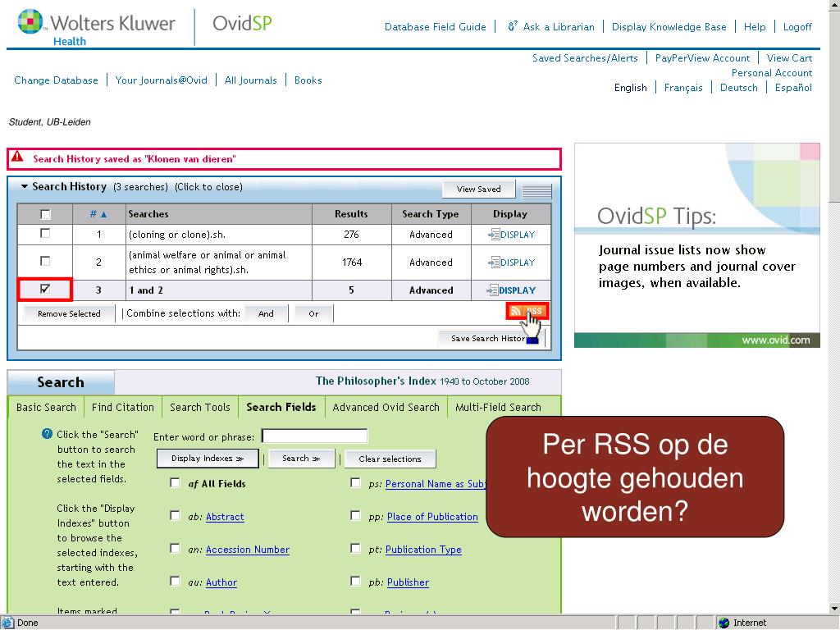The image size is (840, 630).
Task: Select the Search Fields tab
Action: (281, 407)
